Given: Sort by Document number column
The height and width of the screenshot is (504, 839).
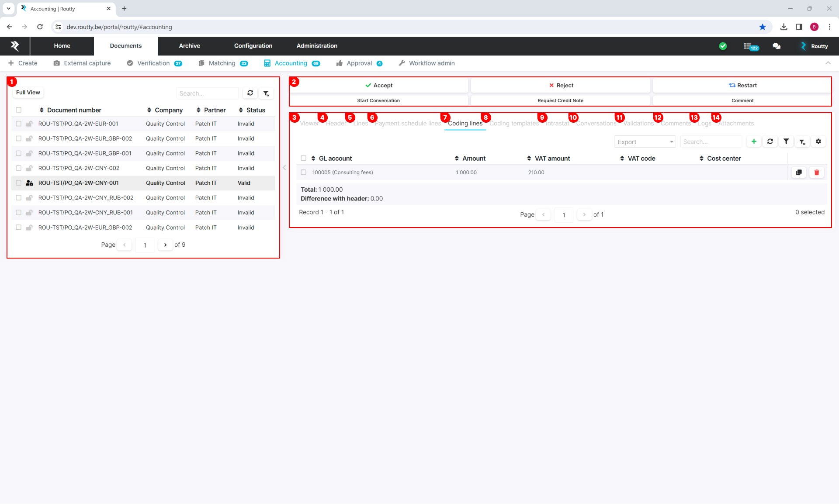Looking at the screenshot, I should pyautogui.click(x=74, y=110).
